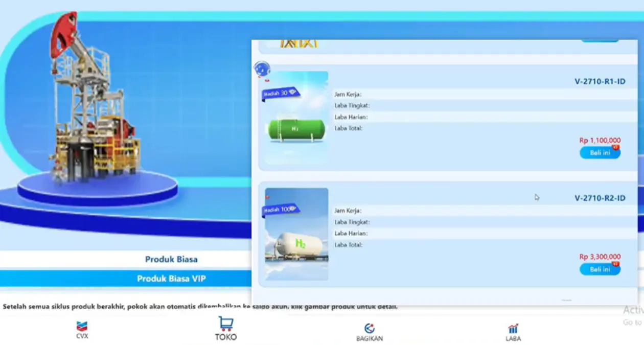Click the Rp 1,100,000 price
644x345 pixels.
600,140
